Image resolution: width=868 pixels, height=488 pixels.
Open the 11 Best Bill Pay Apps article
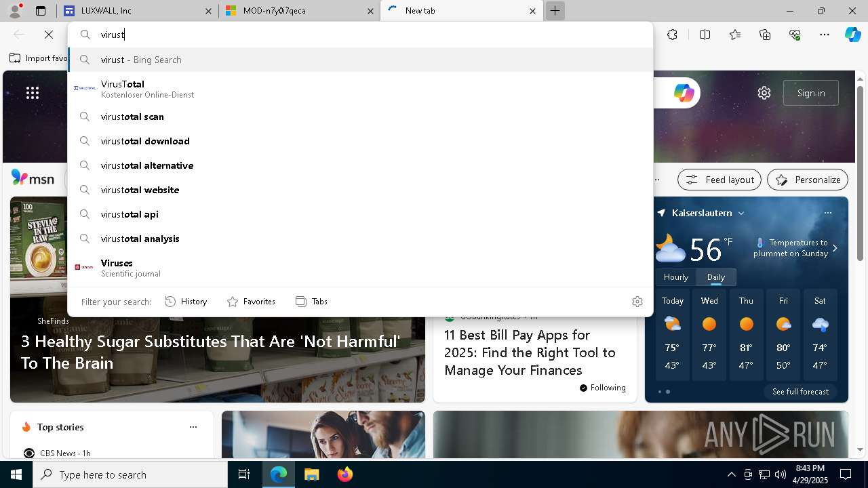[530, 352]
